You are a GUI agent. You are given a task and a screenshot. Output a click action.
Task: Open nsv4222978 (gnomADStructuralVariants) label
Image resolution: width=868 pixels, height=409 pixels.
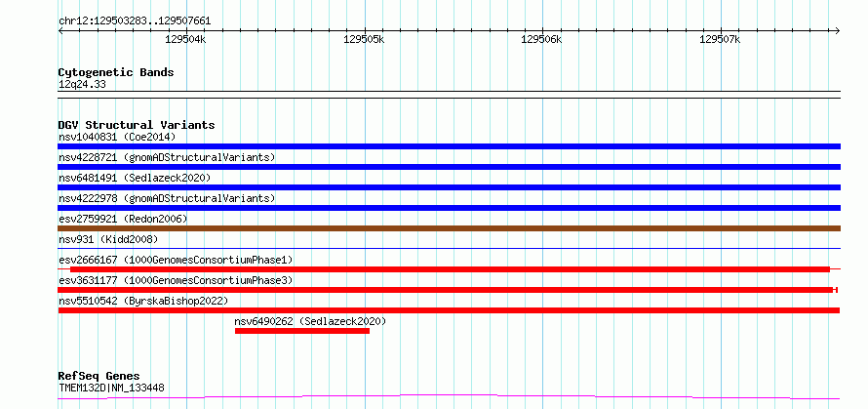pyautogui.click(x=167, y=198)
